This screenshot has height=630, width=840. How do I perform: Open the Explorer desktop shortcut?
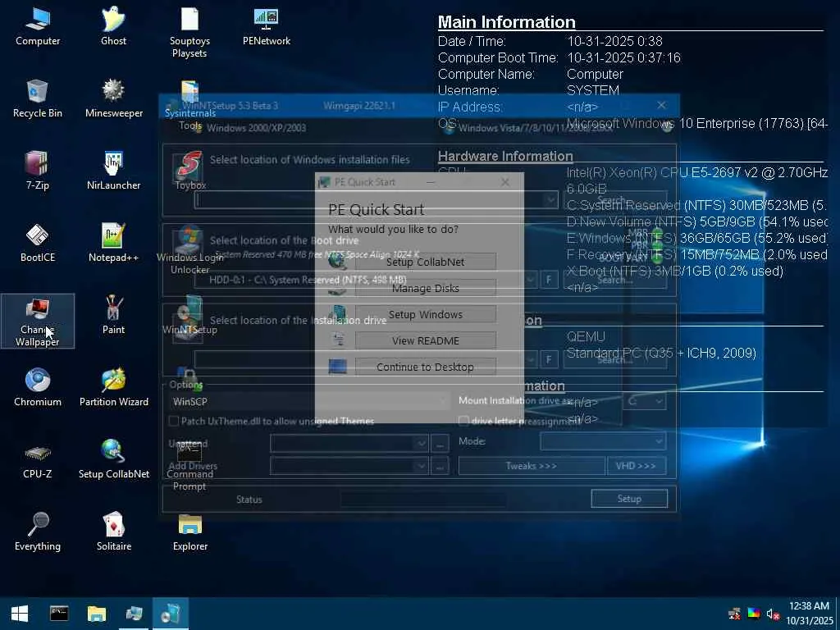tap(190, 532)
